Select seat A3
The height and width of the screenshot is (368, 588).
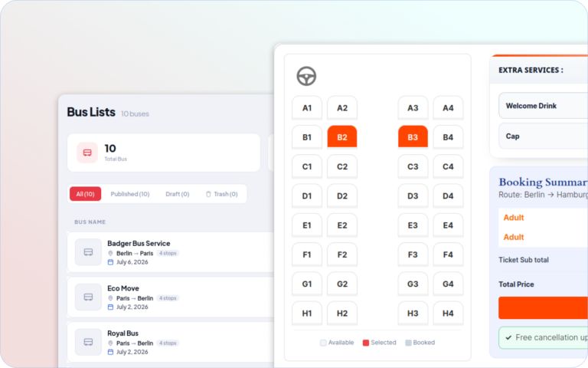point(413,108)
